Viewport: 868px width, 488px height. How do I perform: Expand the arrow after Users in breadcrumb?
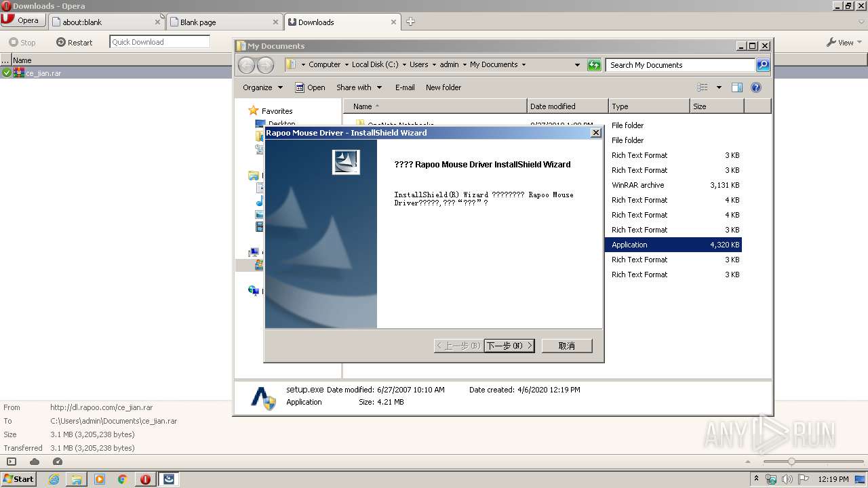click(434, 65)
